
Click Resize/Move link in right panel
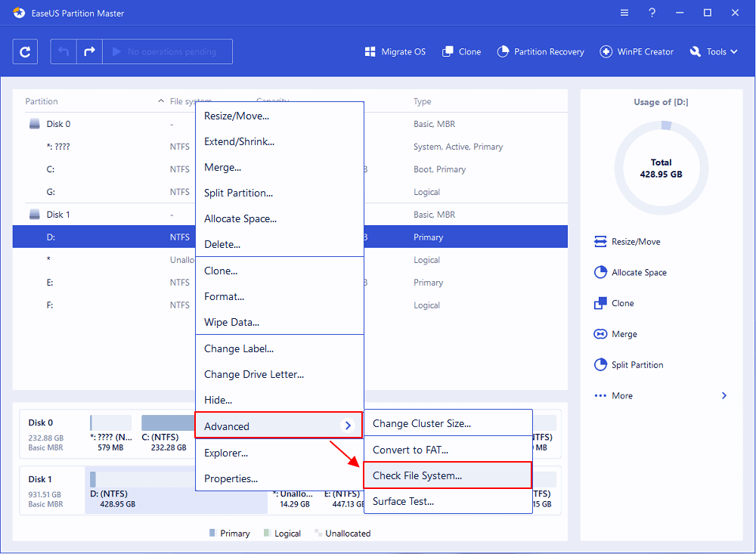pyautogui.click(x=636, y=242)
